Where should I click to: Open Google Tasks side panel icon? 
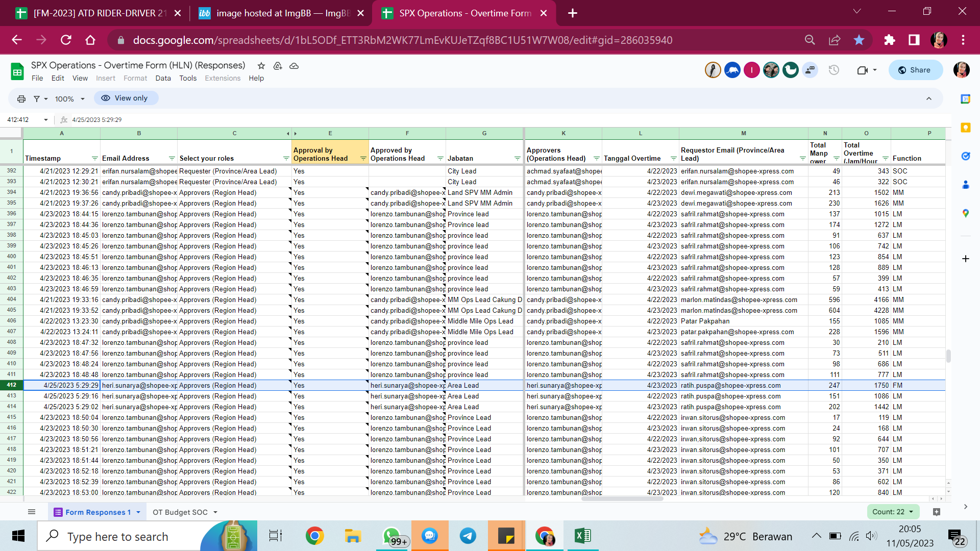click(965, 156)
